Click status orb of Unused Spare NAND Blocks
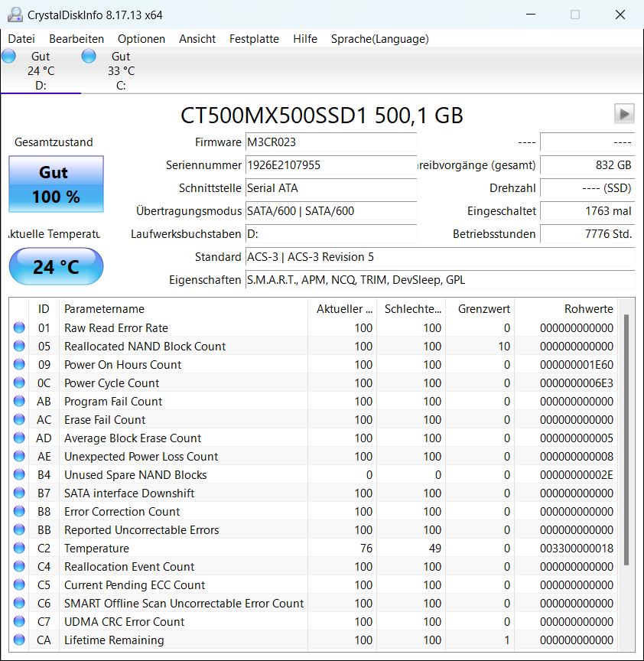The height and width of the screenshot is (661, 644). (19, 474)
